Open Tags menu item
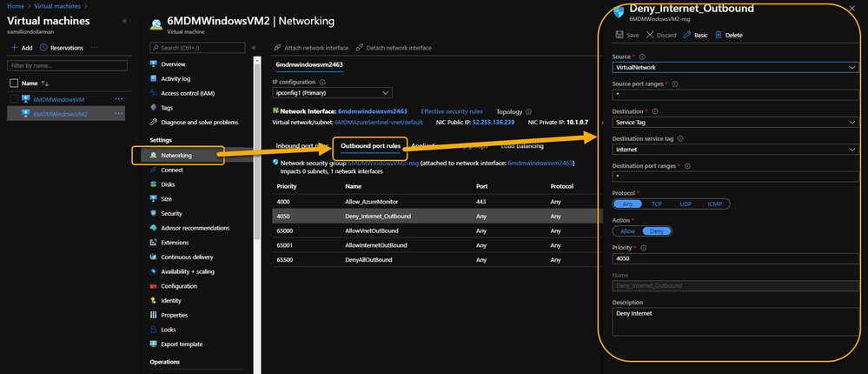This screenshot has width=868, height=374. click(x=167, y=108)
